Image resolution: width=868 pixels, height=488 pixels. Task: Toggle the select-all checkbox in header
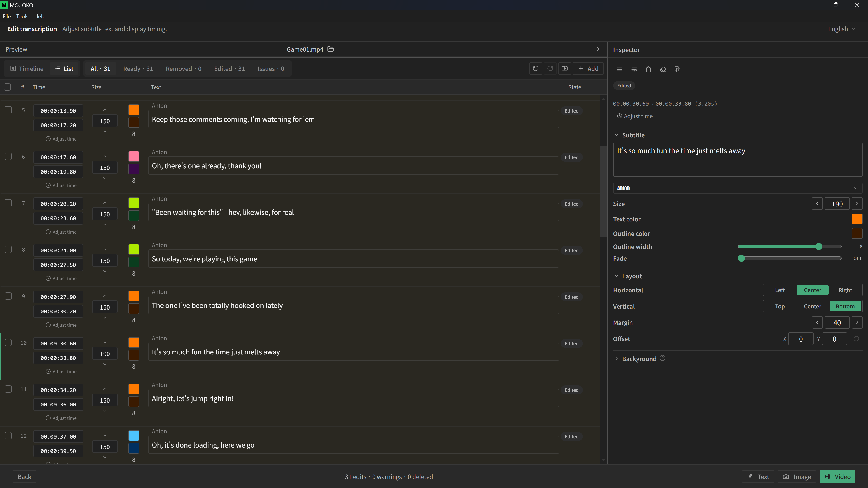pos(7,87)
